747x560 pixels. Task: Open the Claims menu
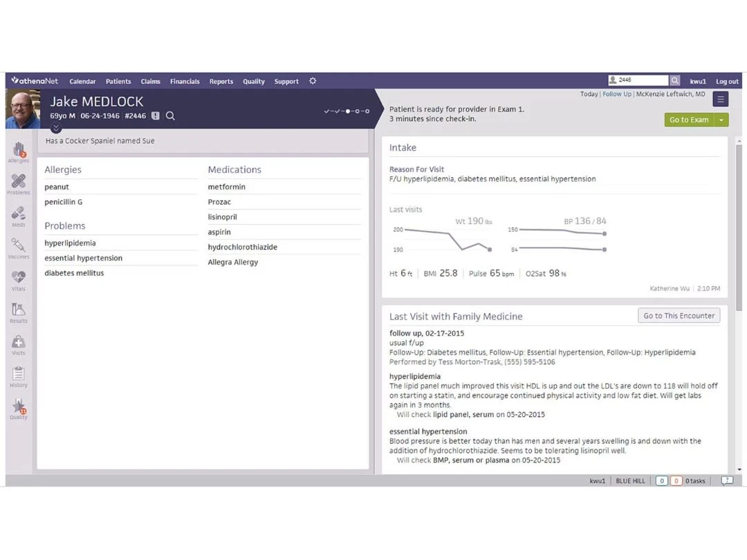[x=151, y=82]
